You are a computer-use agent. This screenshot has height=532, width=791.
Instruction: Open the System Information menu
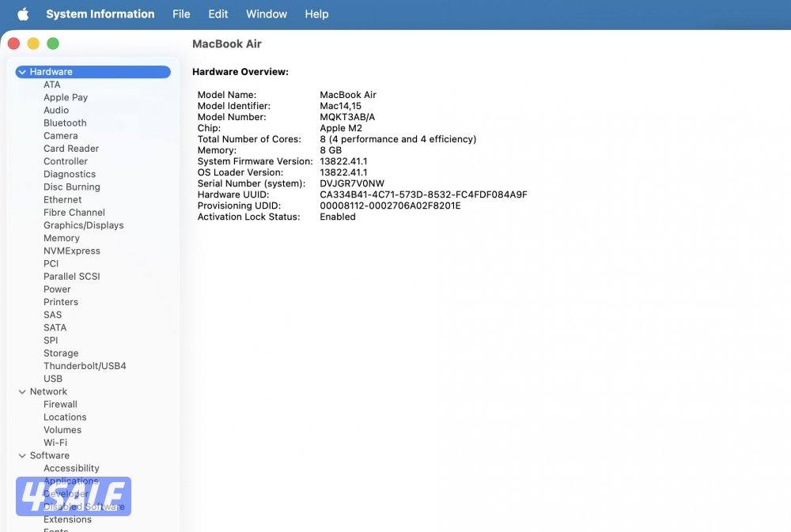(100, 13)
